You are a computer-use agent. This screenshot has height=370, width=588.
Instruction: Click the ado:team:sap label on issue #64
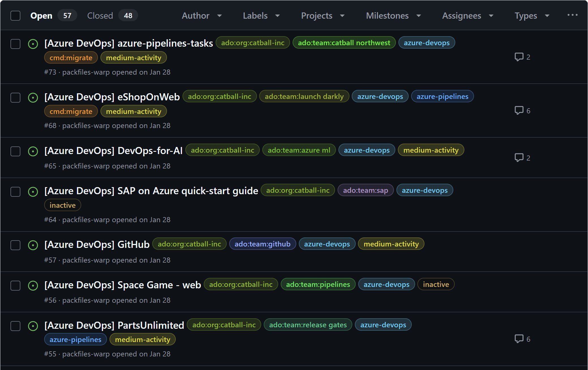365,190
